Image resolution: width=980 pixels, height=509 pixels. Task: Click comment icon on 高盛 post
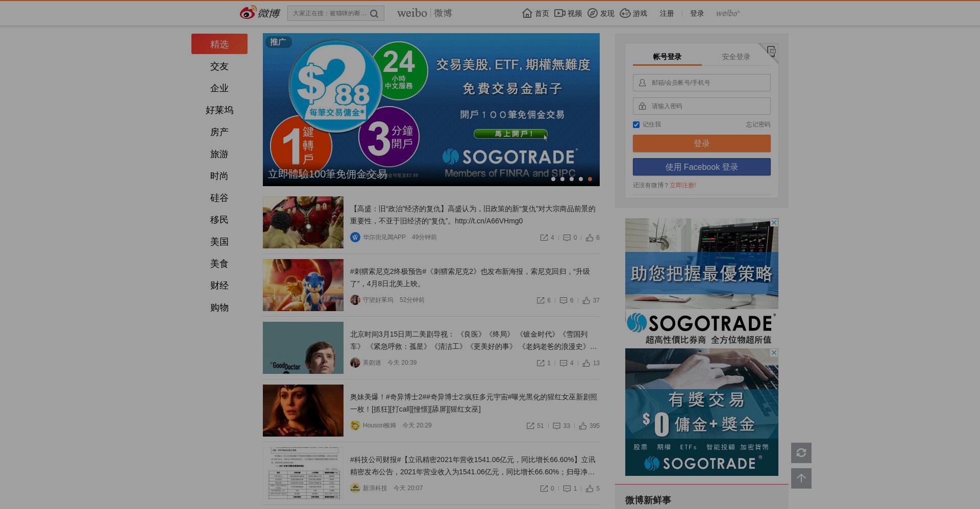(567, 238)
